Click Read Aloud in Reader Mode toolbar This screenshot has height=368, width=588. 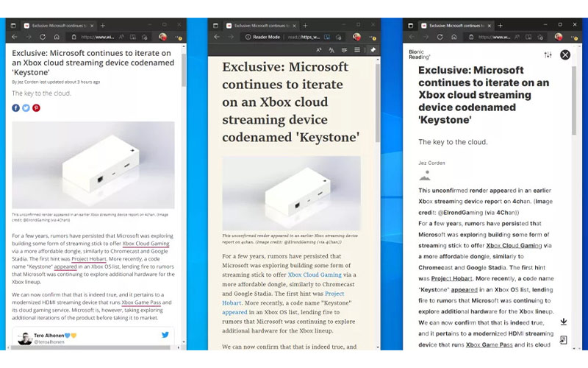pos(319,50)
